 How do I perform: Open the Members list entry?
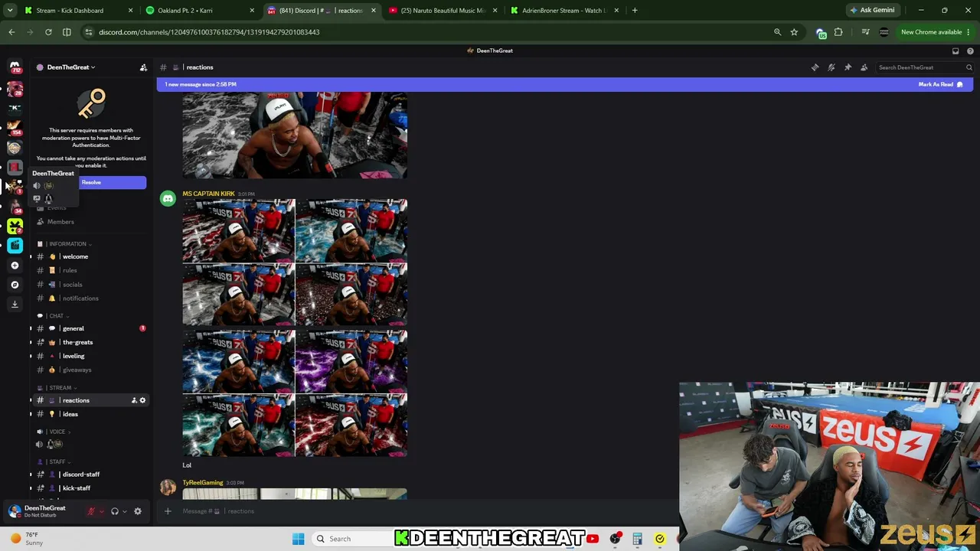tap(90, 222)
